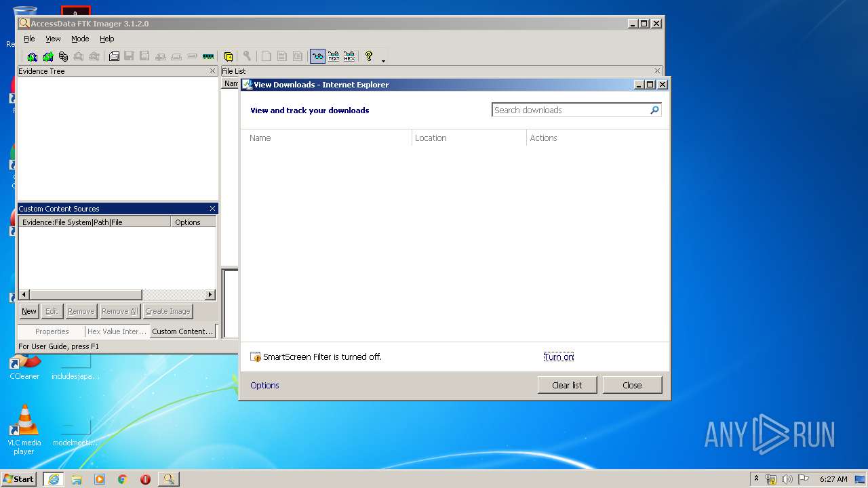Click the CCleaner desktop shortcut
This screenshot has width=868, height=488.
pos(24,367)
